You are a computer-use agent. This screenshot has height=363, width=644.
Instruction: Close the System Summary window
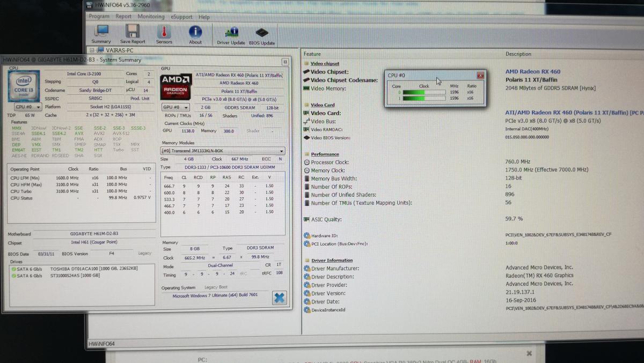[x=285, y=62]
